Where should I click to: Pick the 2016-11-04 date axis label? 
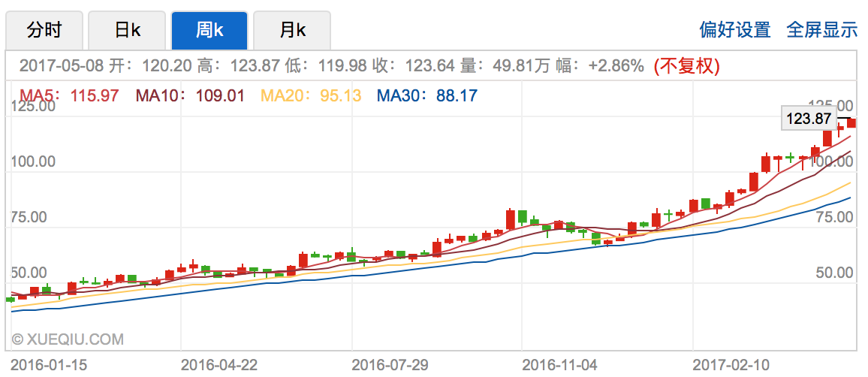[x=559, y=365]
